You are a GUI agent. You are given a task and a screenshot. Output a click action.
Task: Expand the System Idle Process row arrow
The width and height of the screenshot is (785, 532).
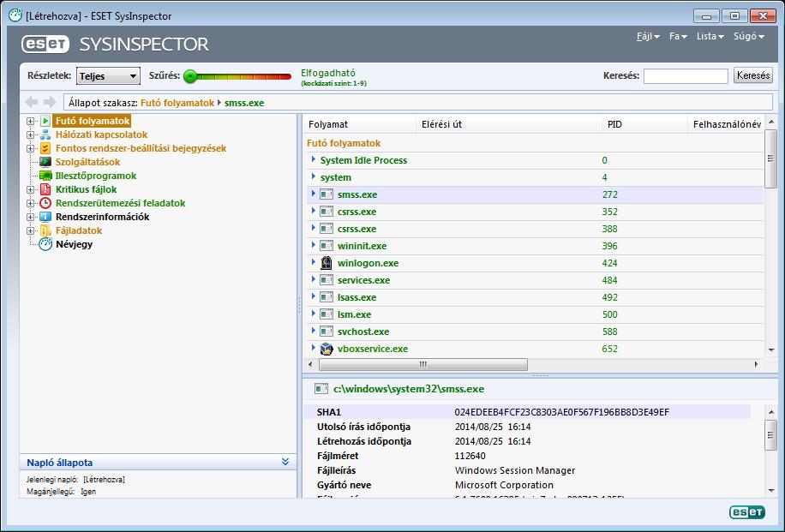coord(314,159)
